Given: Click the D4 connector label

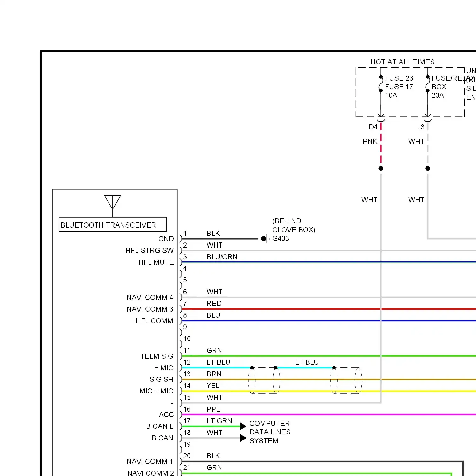Looking at the screenshot, I should click(373, 127).
